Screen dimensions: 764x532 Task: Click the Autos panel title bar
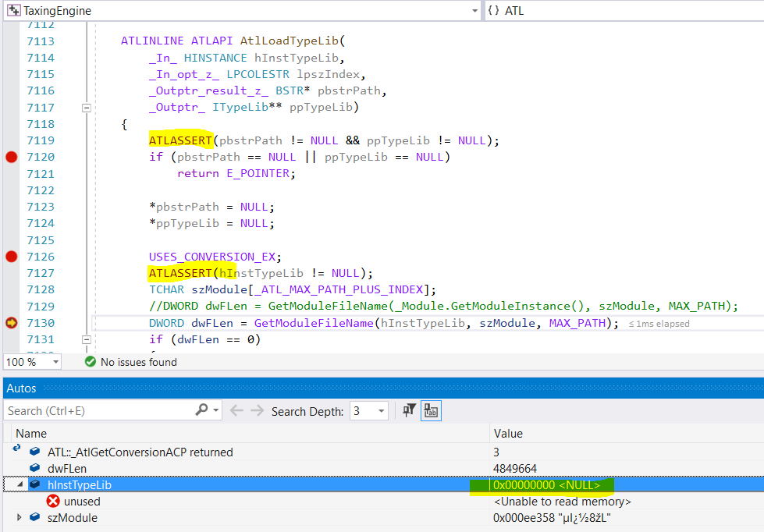tap(383, 388)
